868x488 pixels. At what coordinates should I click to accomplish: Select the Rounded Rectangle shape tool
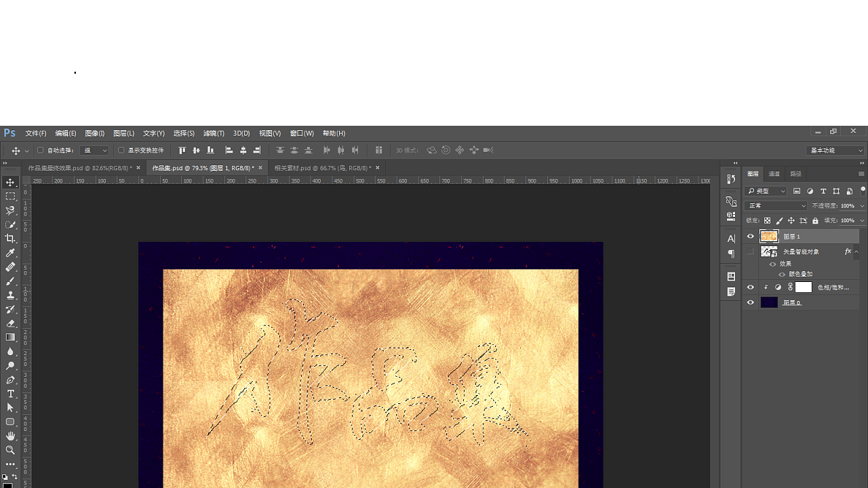(x=10, y=422)
